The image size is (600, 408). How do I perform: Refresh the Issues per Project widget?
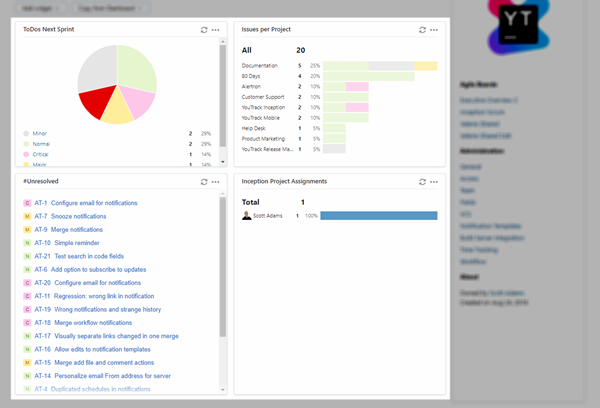tap(422, 30)
